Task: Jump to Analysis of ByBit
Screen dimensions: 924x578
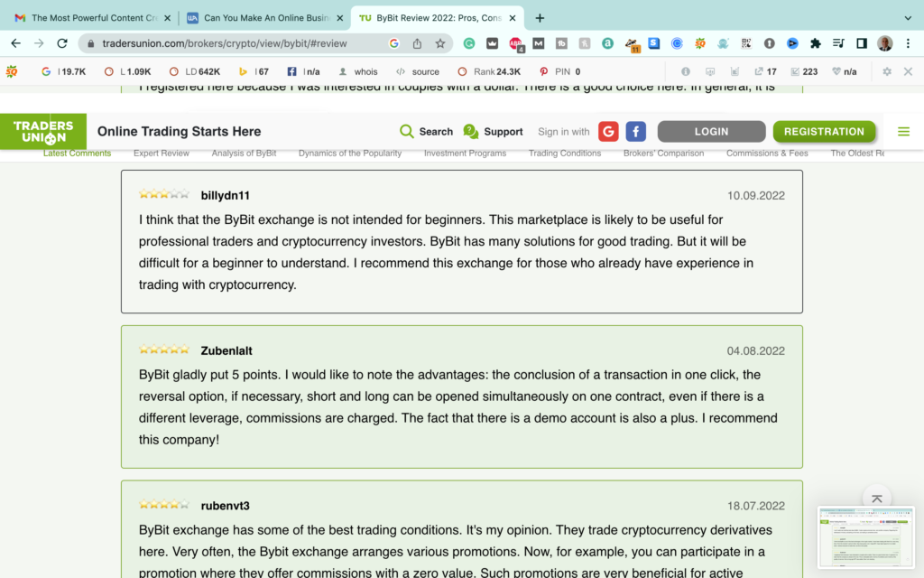Action: tap(244, 154)
